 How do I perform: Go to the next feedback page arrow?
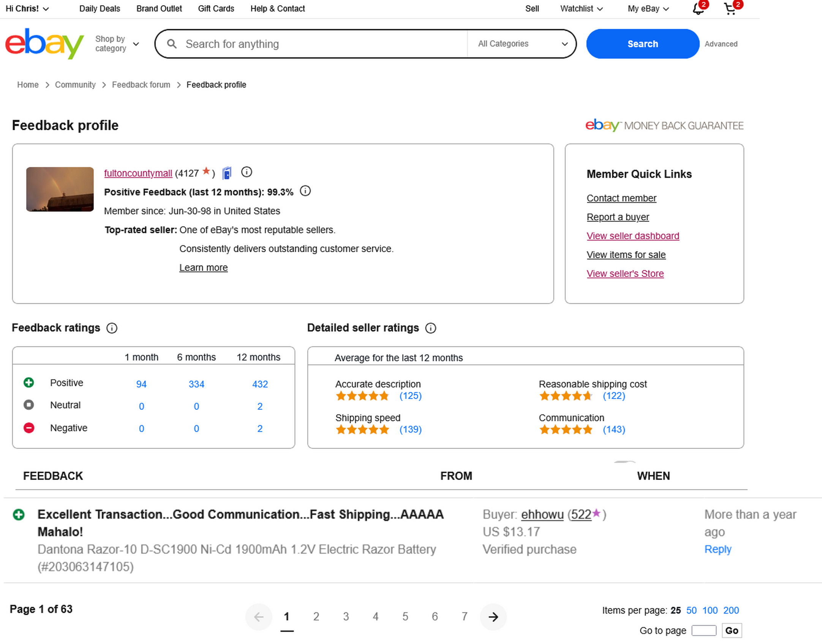click(493, 617)
